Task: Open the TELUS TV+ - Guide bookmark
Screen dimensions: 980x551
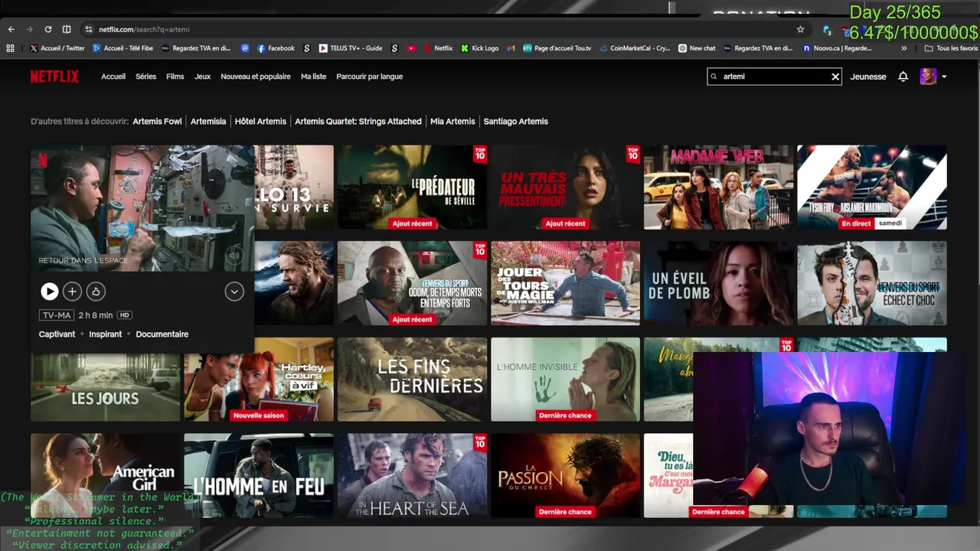Action: (351, 48)
